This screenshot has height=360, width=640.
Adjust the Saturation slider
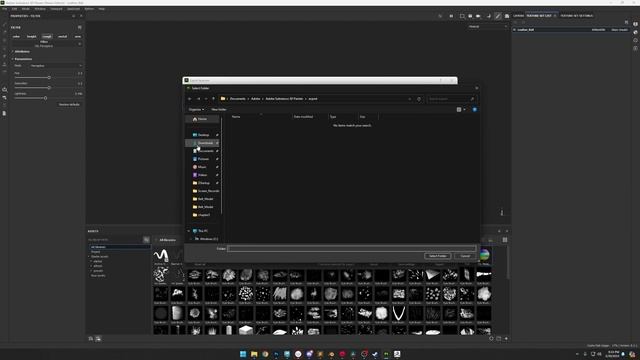point(49,87)
